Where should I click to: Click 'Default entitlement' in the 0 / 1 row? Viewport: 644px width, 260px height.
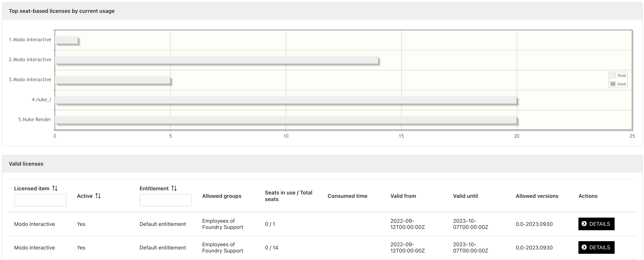point(163,224)
